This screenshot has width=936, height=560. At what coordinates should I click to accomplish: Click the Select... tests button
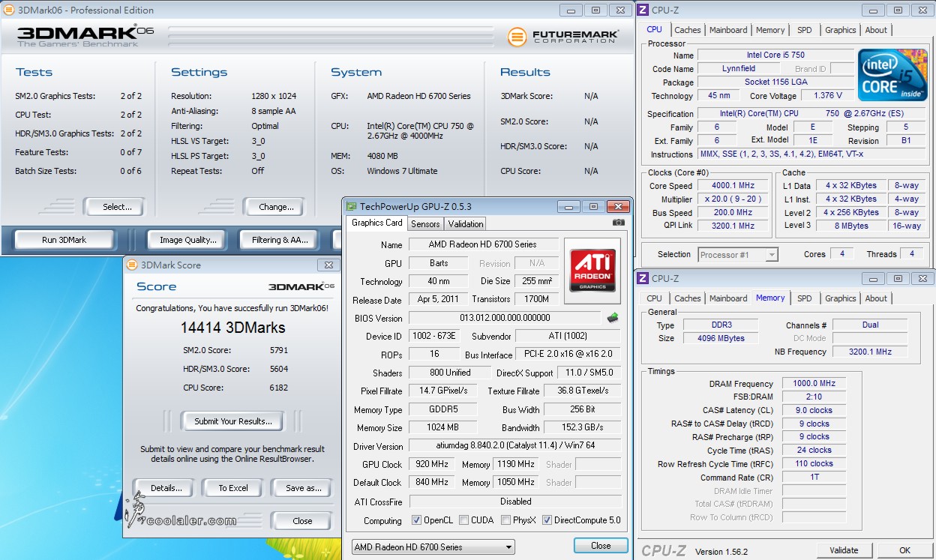click(113, 207)
